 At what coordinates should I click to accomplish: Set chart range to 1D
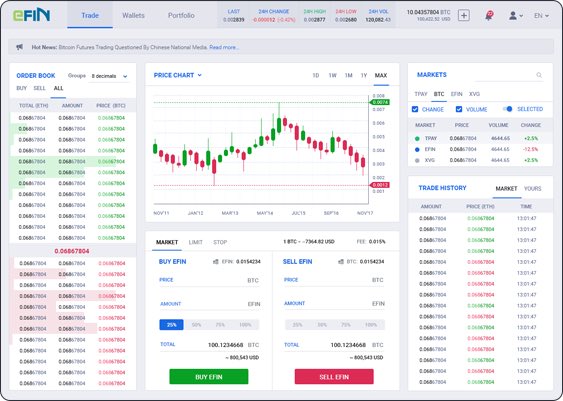tap(316, 75)
